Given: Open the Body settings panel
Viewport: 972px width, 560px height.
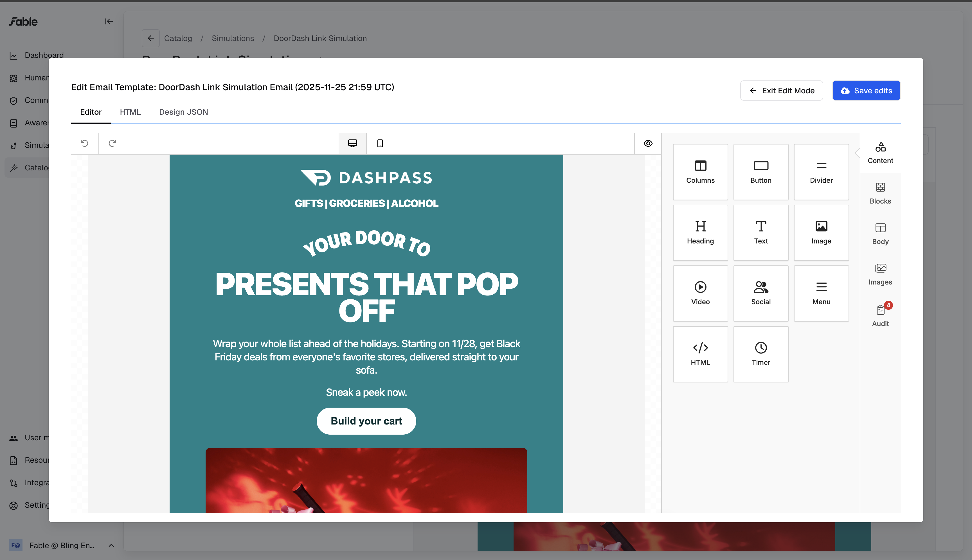Looking at the screenshot, I should point(880,234).
